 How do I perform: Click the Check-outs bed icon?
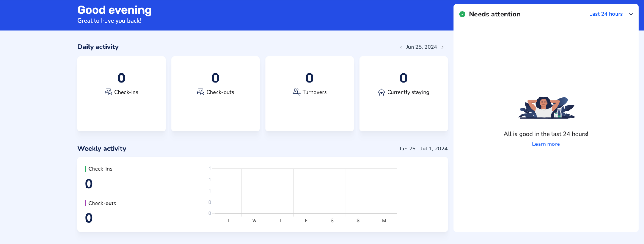click(201, 92)
